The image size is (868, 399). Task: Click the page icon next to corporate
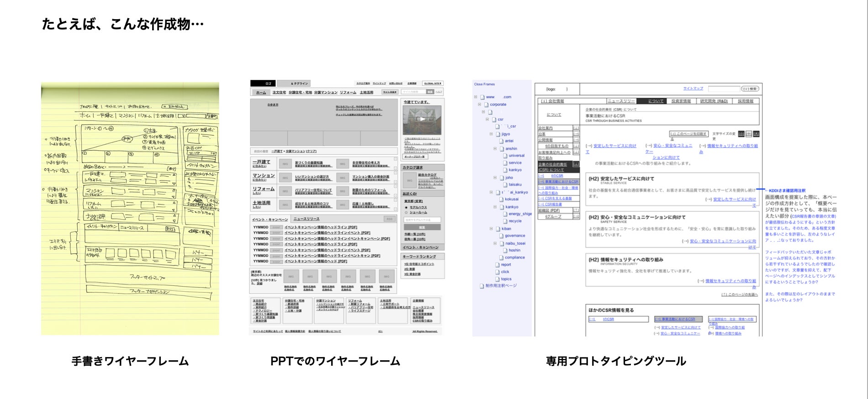(x=486, y=105)
